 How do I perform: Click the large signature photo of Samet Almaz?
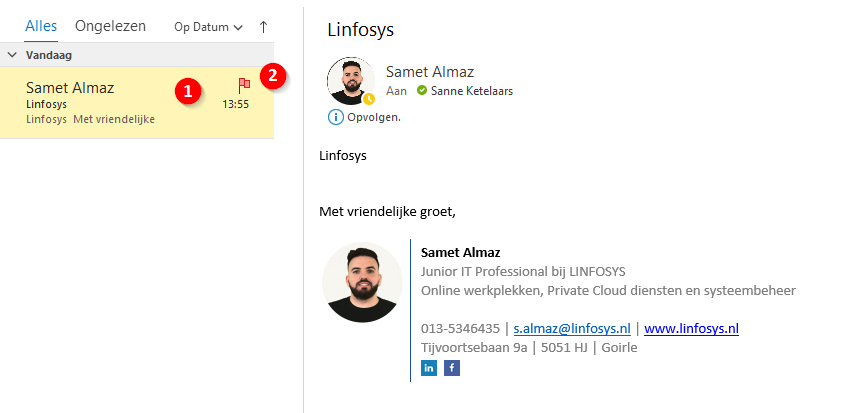[x=362, y=282]
